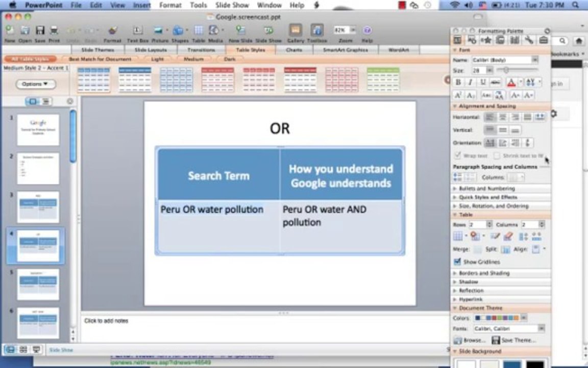Toggle Italic in the Formatting Palette
Image resolution: width=588 pixels, height=368 pixels.
[470, 82]
